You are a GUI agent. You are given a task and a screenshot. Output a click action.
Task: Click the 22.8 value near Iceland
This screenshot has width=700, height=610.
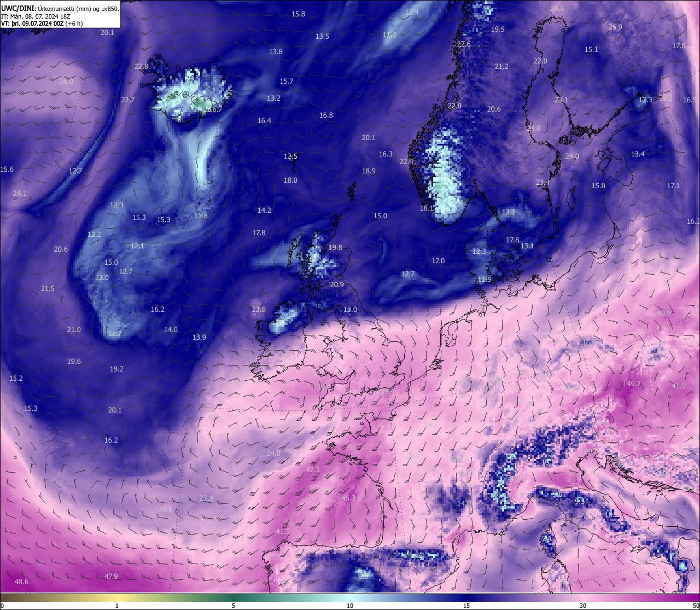tap(141, 67)
